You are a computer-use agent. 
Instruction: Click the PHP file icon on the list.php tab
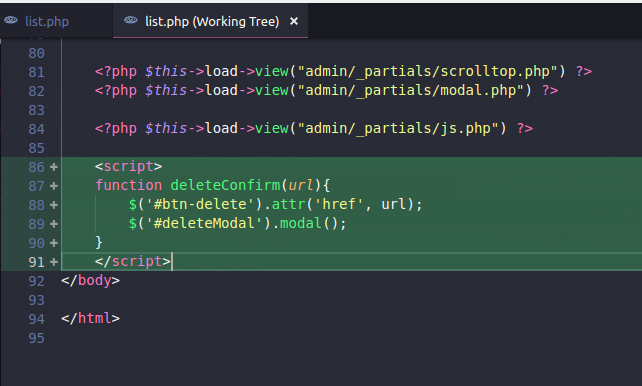(x=11, y=20)
